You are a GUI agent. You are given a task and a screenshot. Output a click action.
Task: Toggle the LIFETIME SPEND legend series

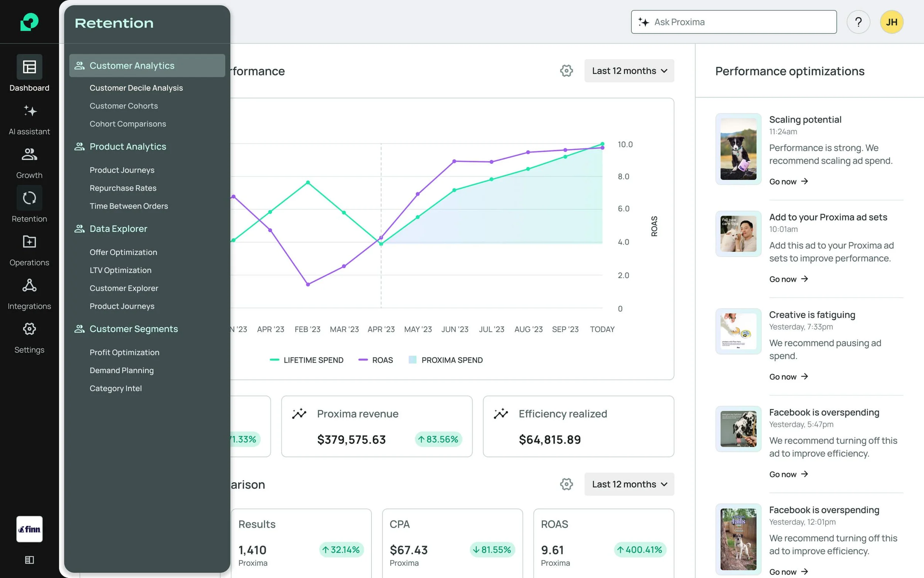[306, 360]
